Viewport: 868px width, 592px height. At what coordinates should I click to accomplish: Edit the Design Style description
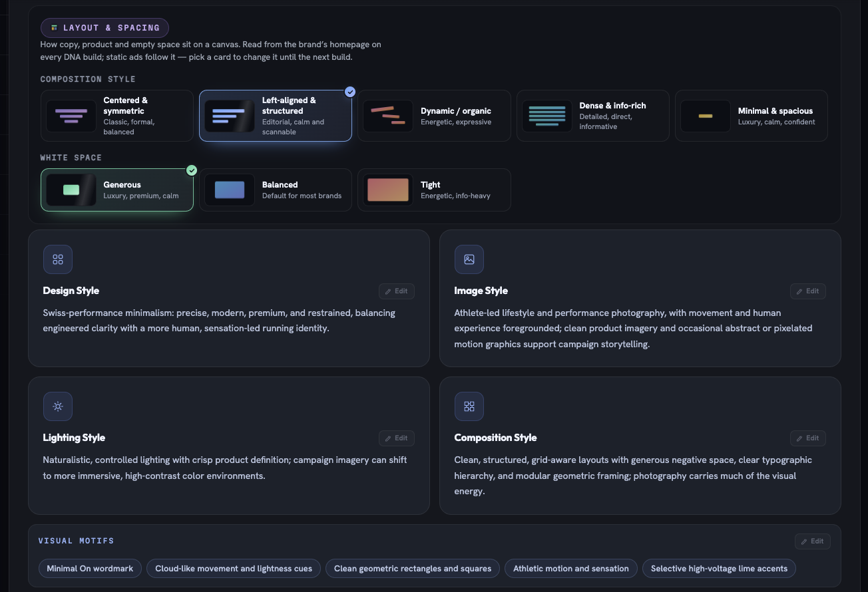coord(397,291)
